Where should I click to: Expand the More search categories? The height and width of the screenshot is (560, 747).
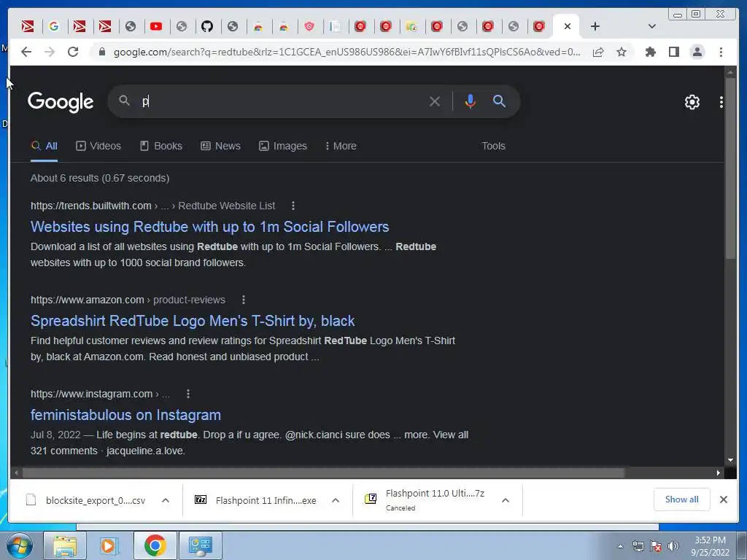point(341,146)
